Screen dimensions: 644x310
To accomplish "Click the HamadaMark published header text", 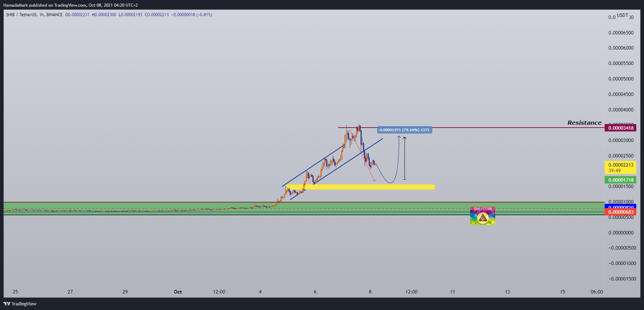I will [71, 5].
